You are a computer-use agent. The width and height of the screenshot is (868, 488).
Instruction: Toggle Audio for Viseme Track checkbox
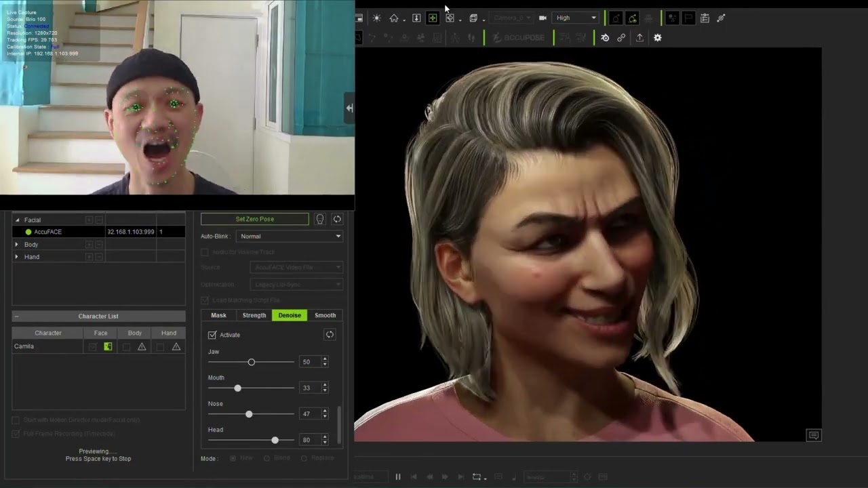pos(205,252)
